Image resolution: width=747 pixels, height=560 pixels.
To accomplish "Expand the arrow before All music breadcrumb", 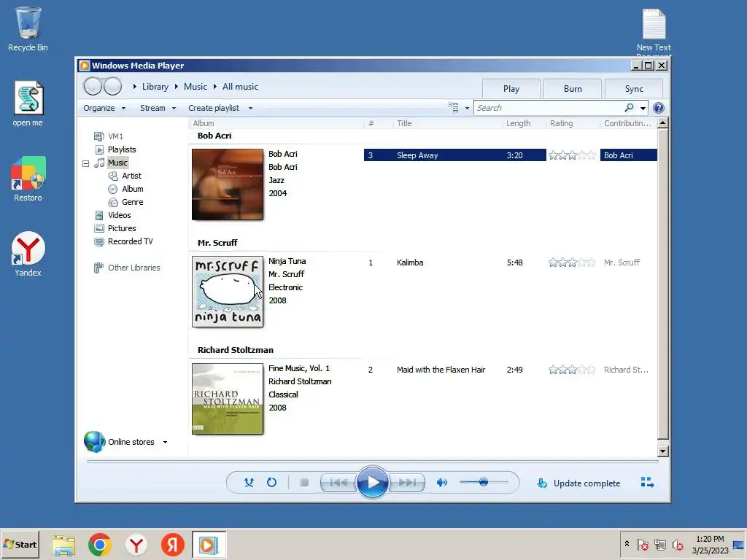I will pos(215,87).
